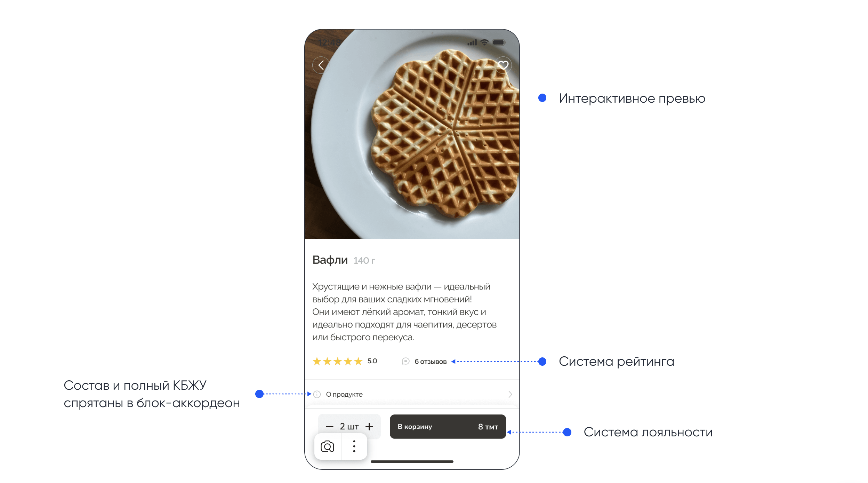Tap the back arrow icon
The image size is (868, 483).
click(x=321, y=65)
